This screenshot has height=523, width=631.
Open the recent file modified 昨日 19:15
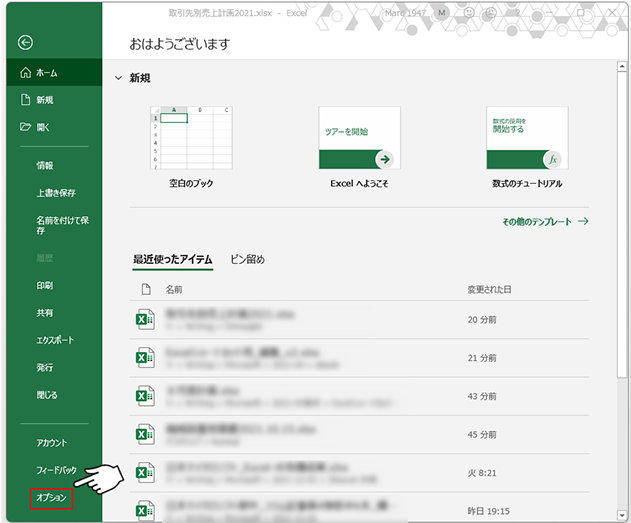pos(359,508)
